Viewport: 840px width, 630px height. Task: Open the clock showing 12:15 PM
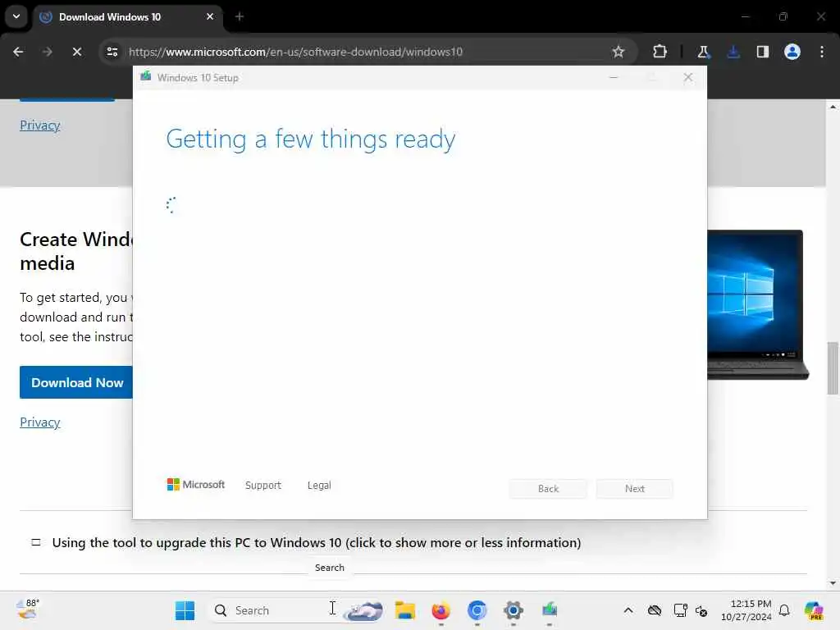pos(746,610)
